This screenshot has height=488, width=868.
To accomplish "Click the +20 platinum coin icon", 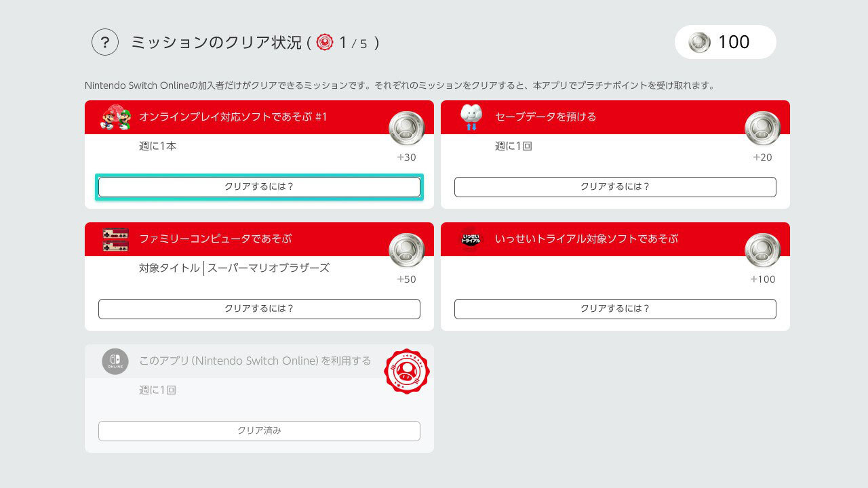I will 762,128.
